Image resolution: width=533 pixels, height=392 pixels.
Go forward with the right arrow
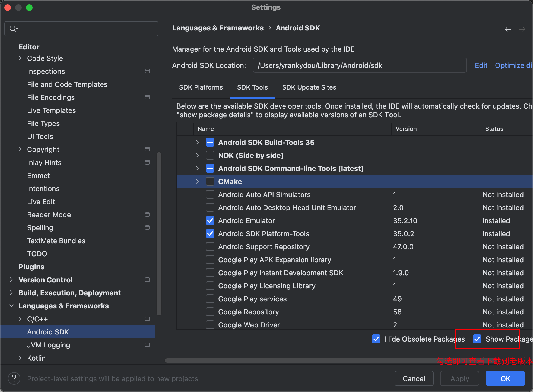point(522,29)
